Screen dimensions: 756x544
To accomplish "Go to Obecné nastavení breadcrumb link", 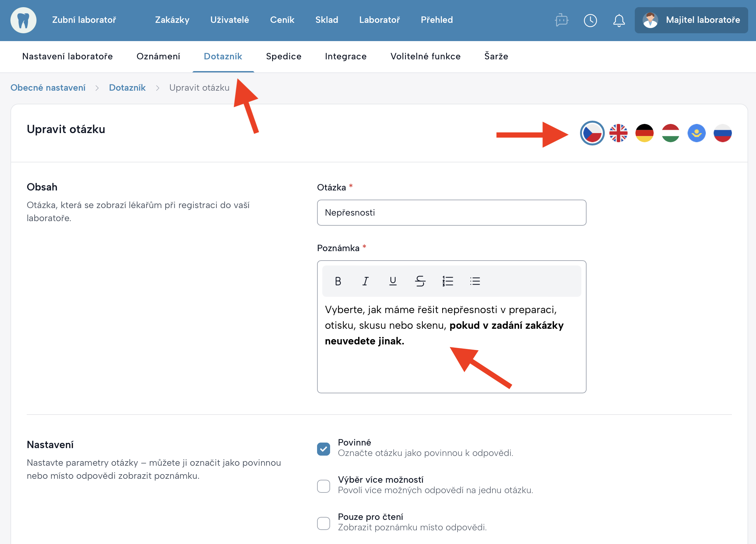I will [x=48, y=88].
